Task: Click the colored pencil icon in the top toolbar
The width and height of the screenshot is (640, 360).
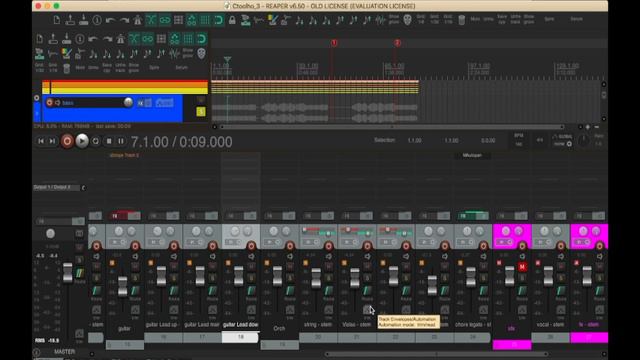Action: click(272, 20)
